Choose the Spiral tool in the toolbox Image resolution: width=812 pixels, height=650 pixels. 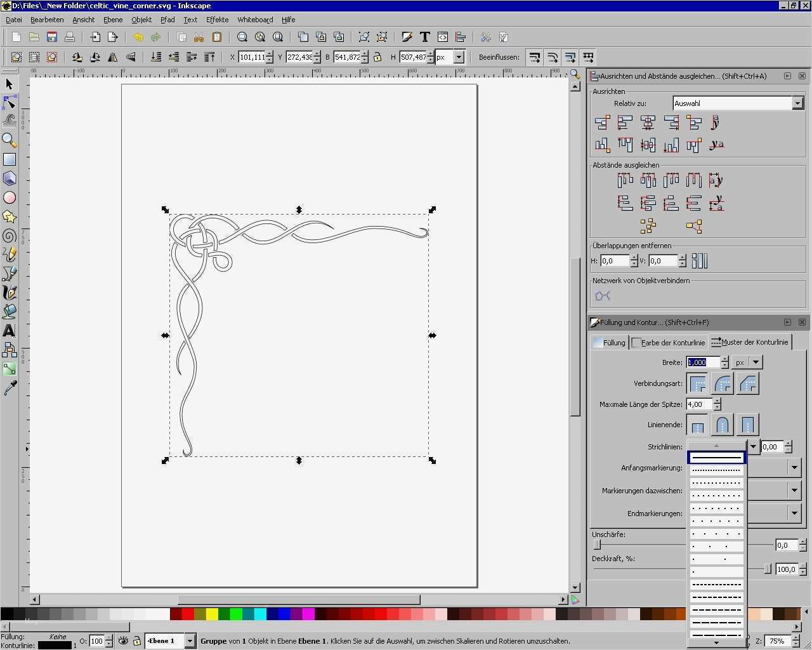10,236
